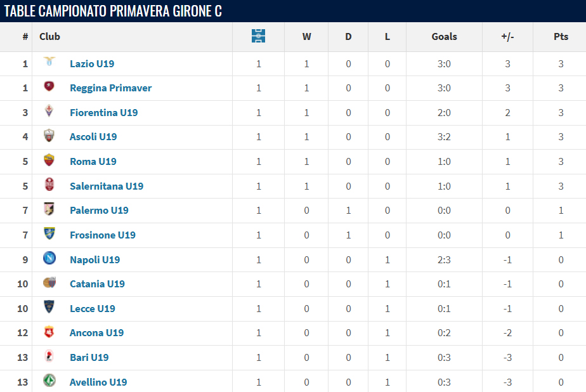Click the Lazio U19 club crest
Screen dimensions: 586x392
pos(49,63)
